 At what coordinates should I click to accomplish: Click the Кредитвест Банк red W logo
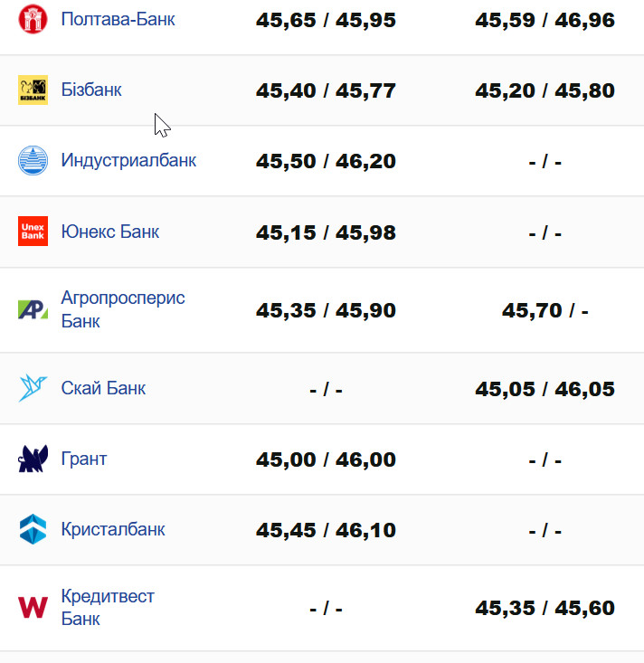[33, 607]
